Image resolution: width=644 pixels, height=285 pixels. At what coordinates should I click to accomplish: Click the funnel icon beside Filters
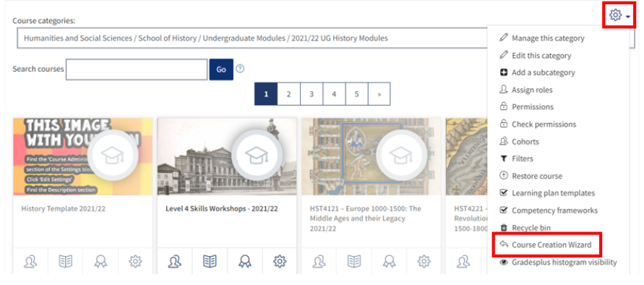coord(504,158)
